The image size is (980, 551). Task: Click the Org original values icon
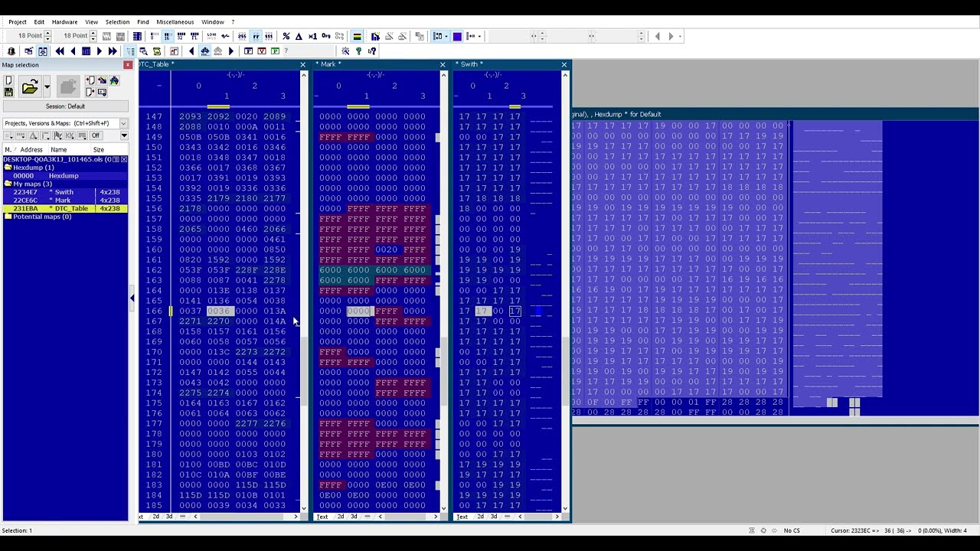point(326,36)
